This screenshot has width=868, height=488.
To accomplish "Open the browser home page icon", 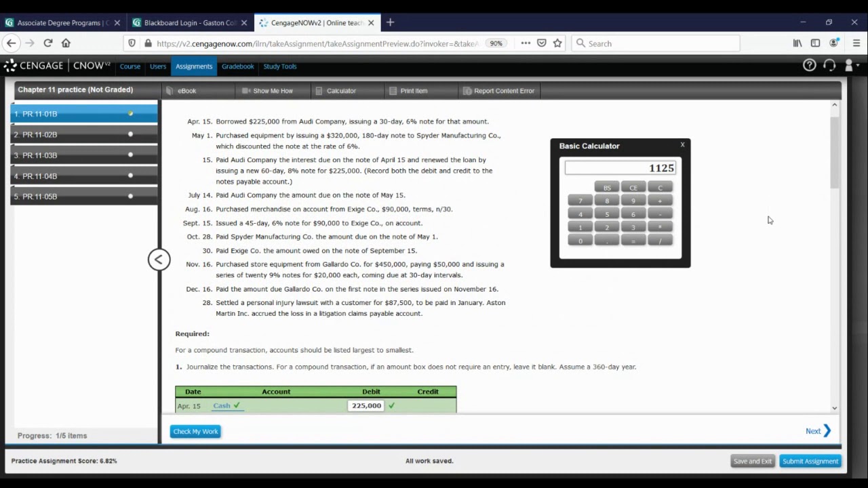I will [x=66, y=43].
